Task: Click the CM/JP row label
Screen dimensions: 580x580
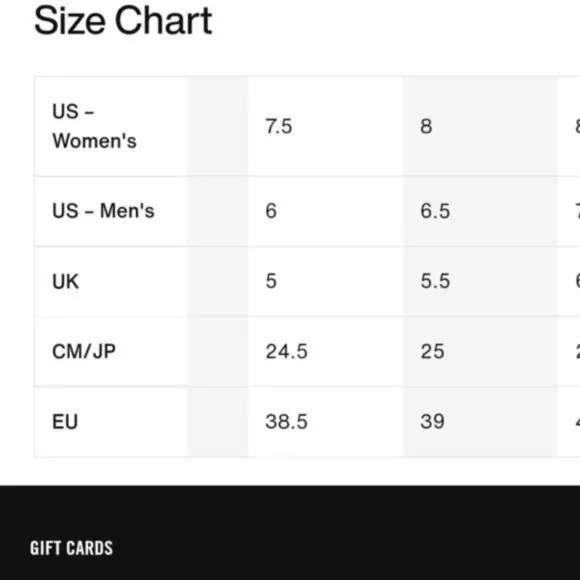Action: click(84, 351)
